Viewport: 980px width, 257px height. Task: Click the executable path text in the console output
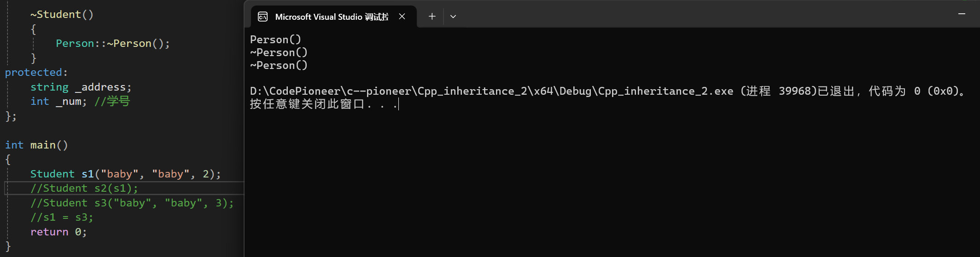coord(491,91)
